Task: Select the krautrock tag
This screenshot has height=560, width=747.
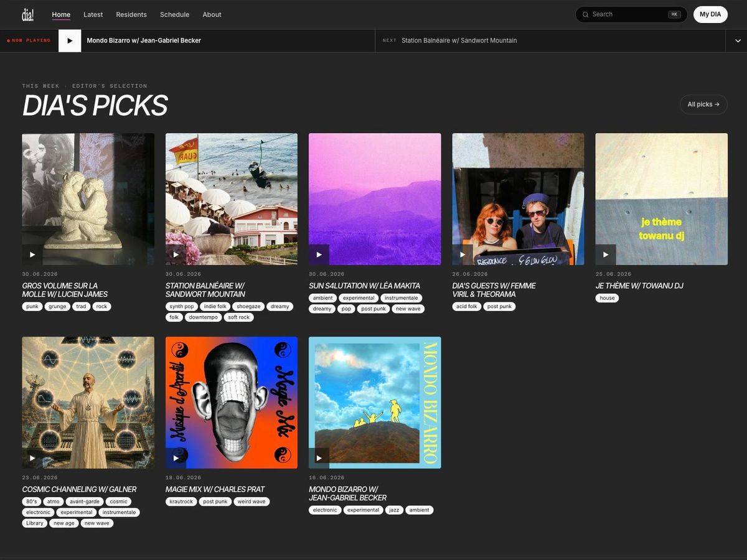Action: pos(181,502)
